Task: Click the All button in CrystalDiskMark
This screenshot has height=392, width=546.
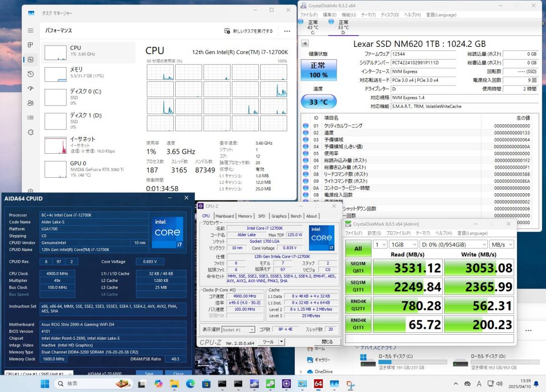Action: click(x=358, y=248)
